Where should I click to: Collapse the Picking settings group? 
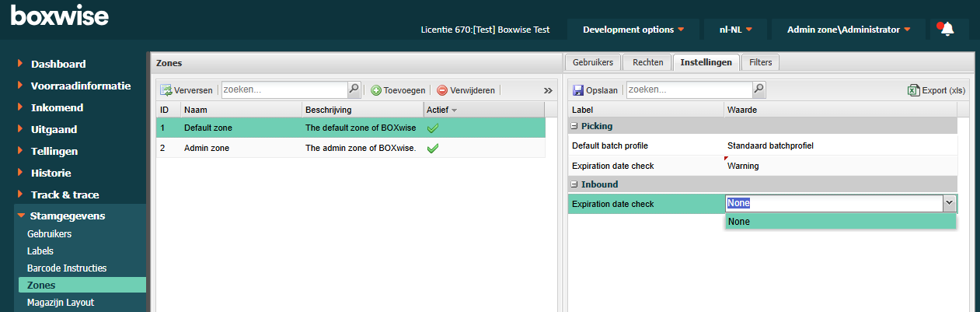coord(574,126)
